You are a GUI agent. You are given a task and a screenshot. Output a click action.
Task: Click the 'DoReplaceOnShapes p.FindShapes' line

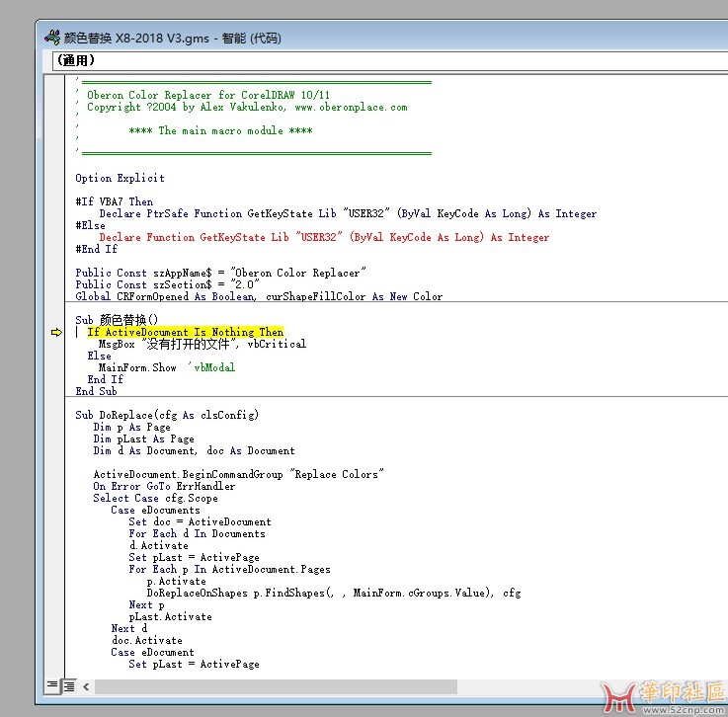(x=333, y=594)
